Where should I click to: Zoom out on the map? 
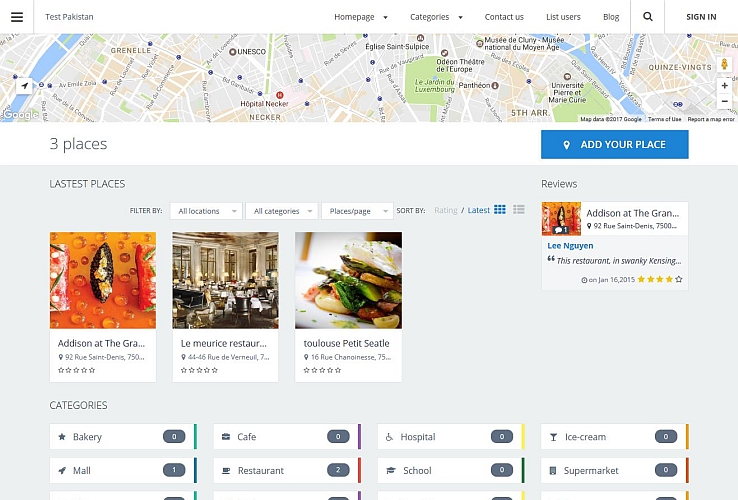point(724,101)
